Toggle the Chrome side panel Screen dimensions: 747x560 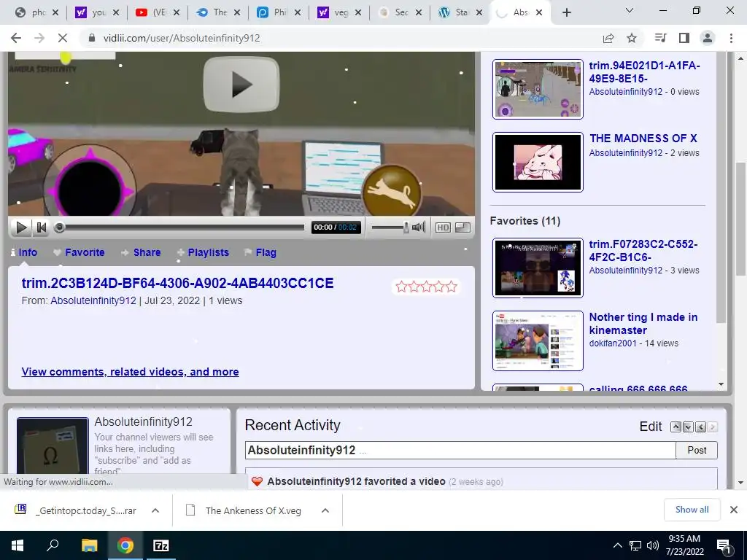[684, 38]
